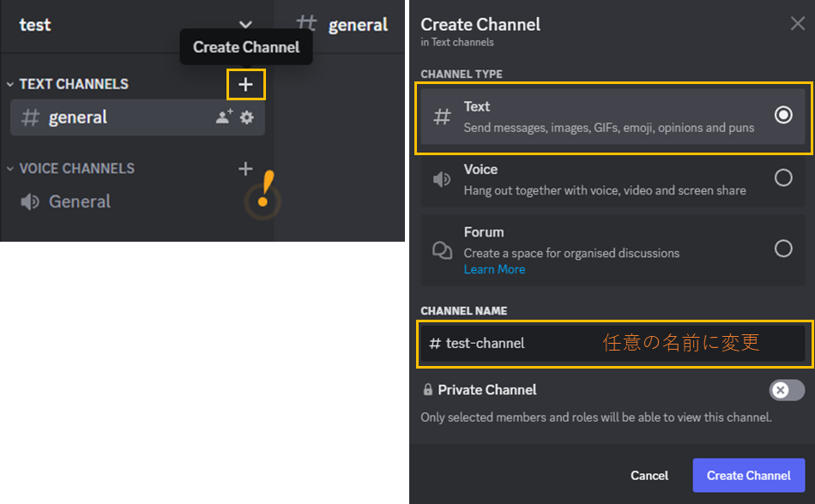Screen dimensions: 815x504
Task: Toggle the Private Channel switch
Action: [x=787, y=390]
